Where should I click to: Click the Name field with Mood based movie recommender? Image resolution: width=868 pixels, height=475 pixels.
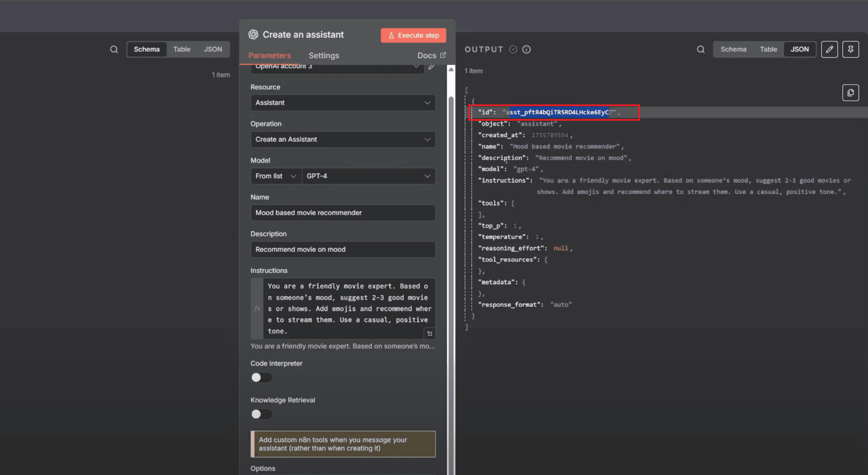[x=343, y=213]
